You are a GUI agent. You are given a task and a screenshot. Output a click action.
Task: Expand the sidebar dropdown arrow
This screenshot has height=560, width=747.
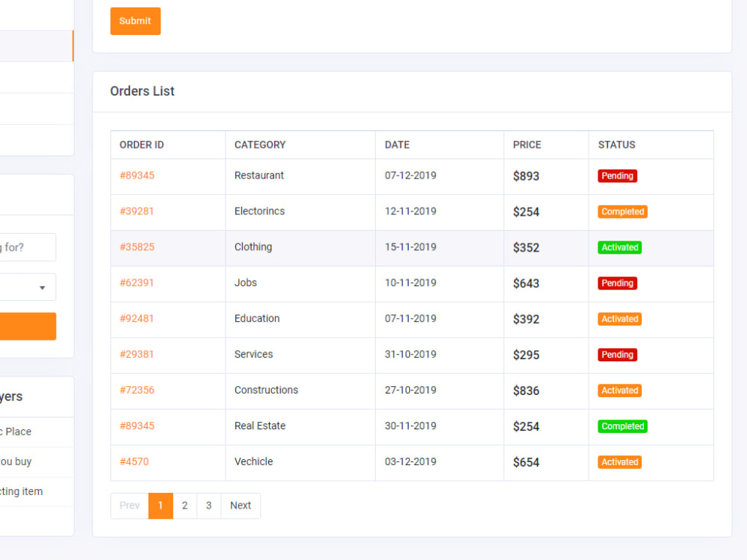click(x=43, y=287)
